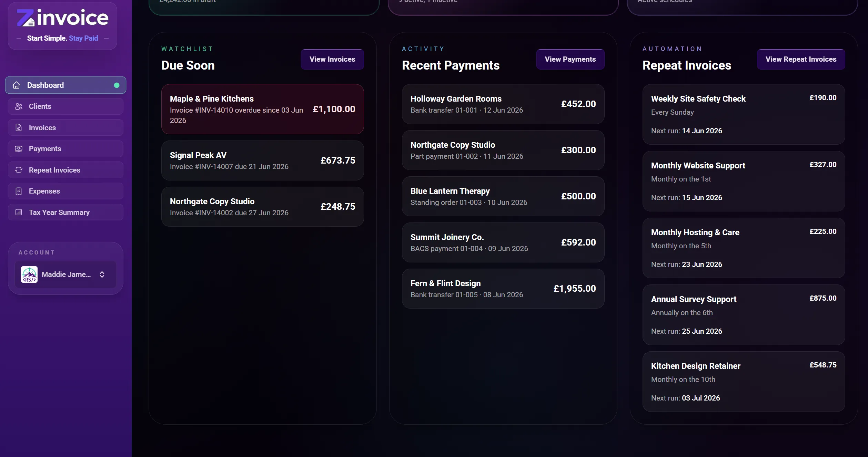Click the Repeat Invoices panel heading
The width and height of the screenshot is (868, 457).
[x=687, y=65]
